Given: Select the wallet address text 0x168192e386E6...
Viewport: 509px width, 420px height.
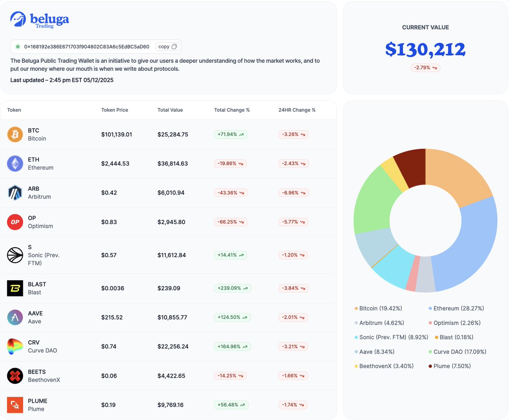Looking at the screenshot, I should [87, 47].
